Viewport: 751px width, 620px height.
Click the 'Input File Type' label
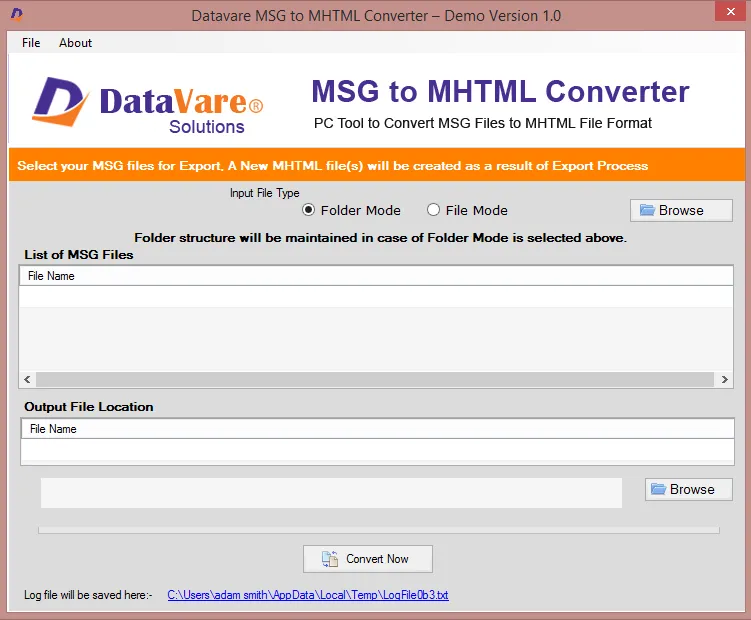[264, 193]
